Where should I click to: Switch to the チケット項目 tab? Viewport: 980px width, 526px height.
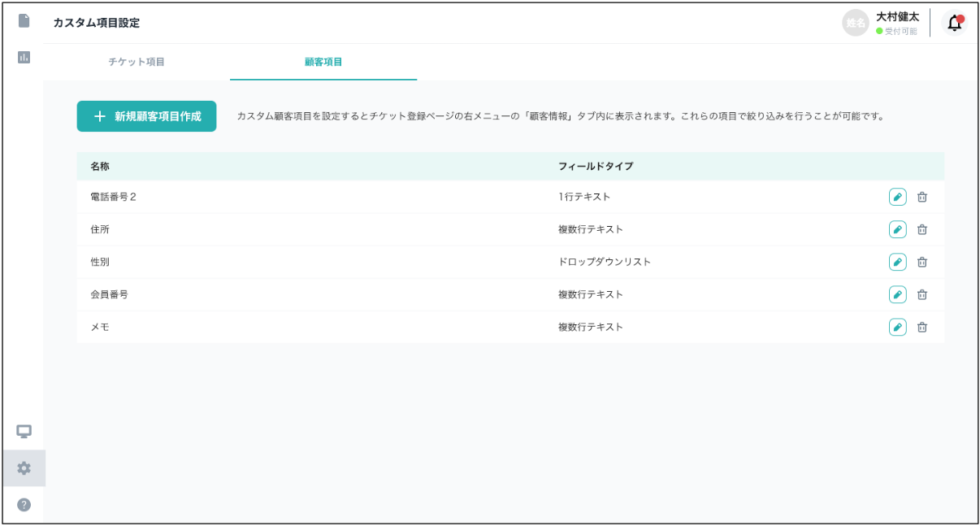(137, 62)
